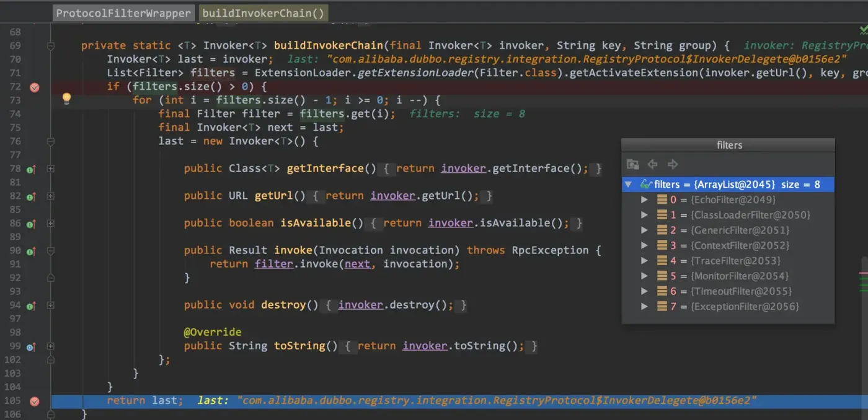868x420 pixels.
Task: Unfold toString() method at line 99
Action: [51, 346]
